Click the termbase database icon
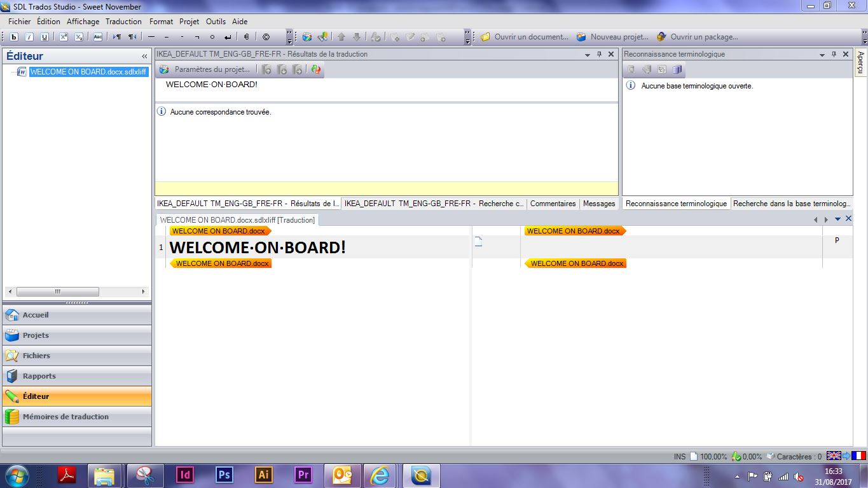Viewport: 868px width, 488px height. pyautogui.click(x=677, y=69)
